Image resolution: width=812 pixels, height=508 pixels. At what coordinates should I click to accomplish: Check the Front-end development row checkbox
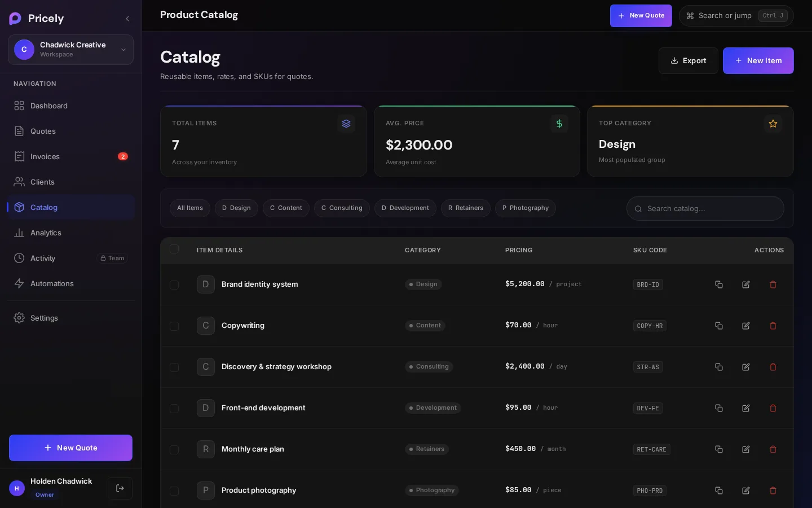tap(174, 409)
